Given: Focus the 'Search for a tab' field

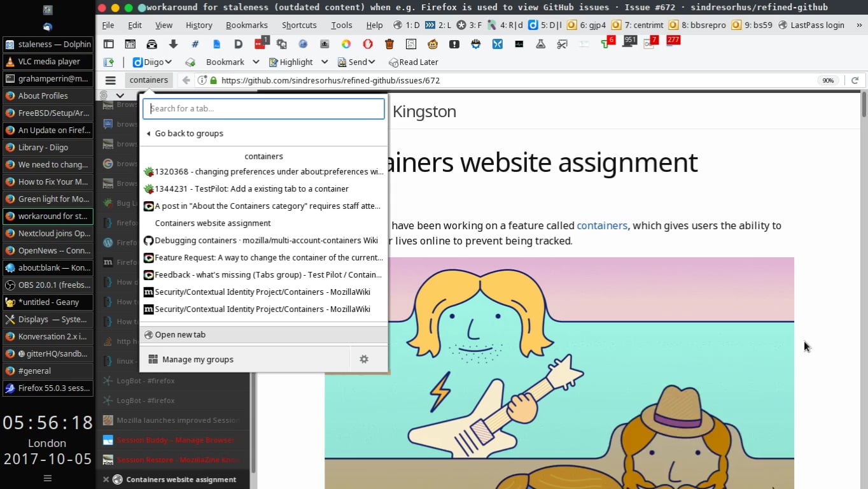Looking at the screenshot, I should 263,108.
